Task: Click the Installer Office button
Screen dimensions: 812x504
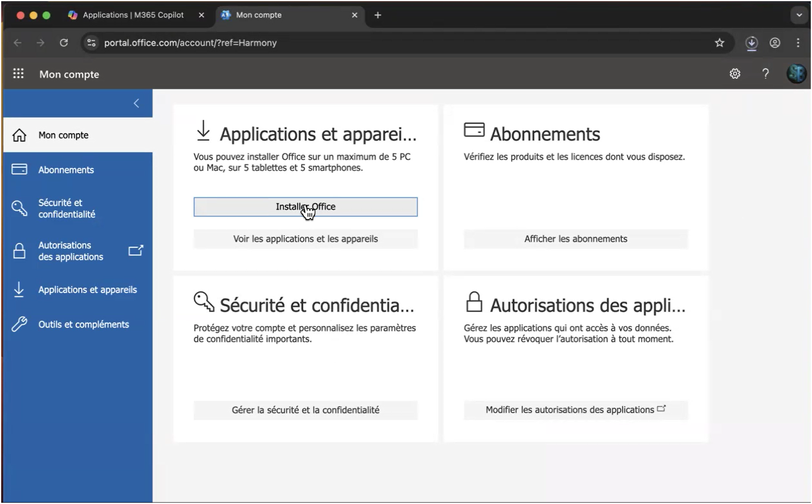Action: (305, 207)
